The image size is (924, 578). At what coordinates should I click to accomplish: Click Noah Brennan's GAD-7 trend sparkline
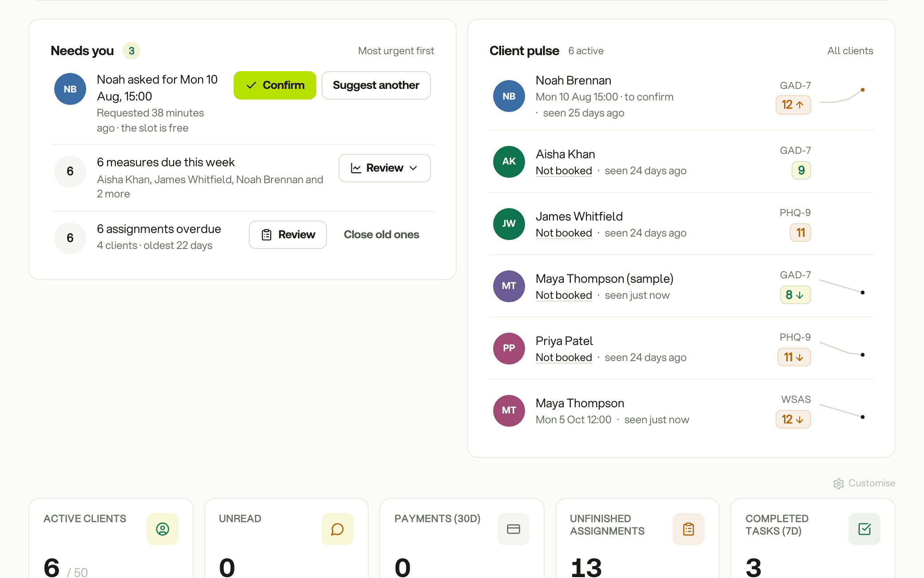tap(842, 96)
